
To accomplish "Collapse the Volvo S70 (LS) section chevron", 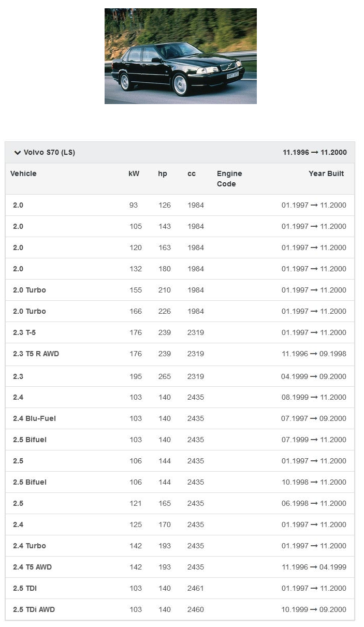I will [x=17, y=153].
